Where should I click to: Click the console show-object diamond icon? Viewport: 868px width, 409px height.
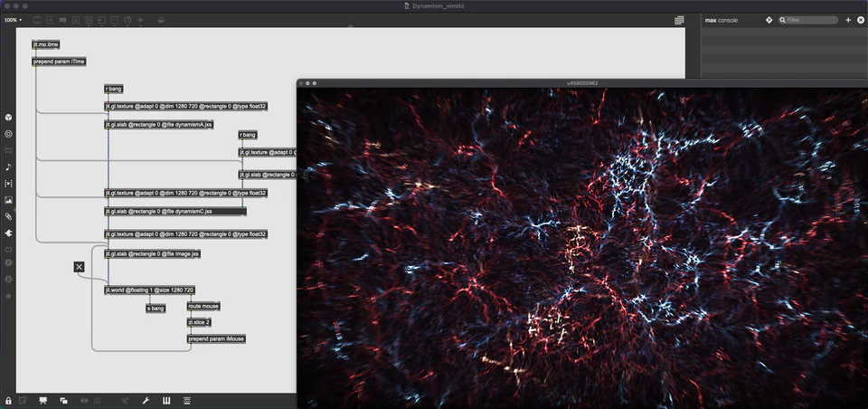point(769,20)
